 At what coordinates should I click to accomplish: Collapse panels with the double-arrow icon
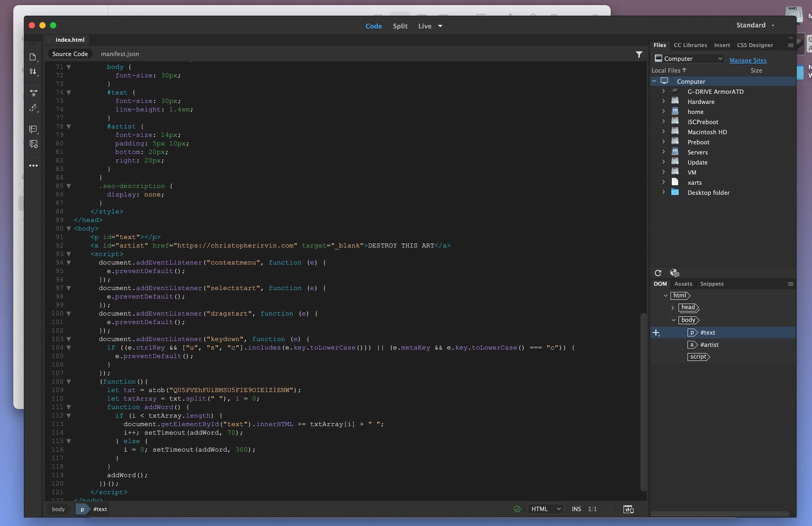point(790,38)
